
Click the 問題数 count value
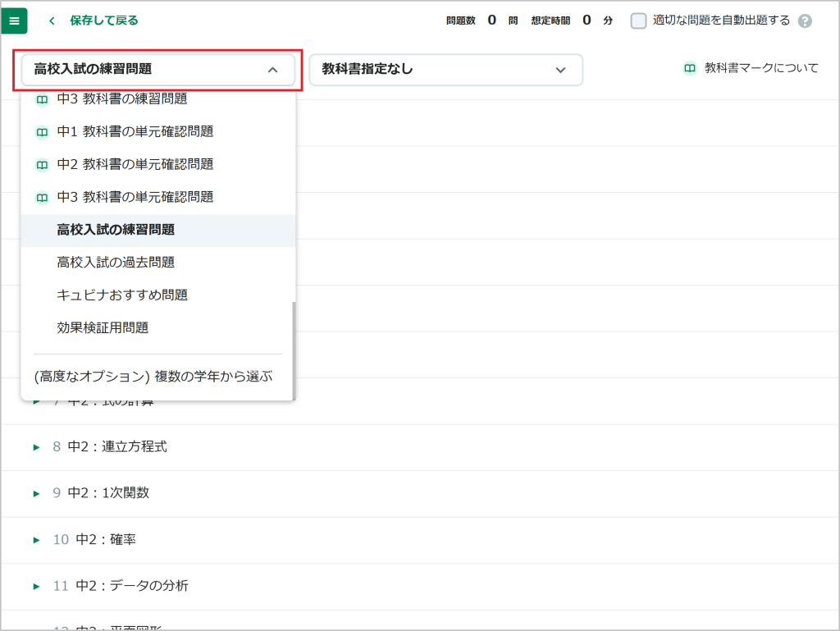(492, 21)
